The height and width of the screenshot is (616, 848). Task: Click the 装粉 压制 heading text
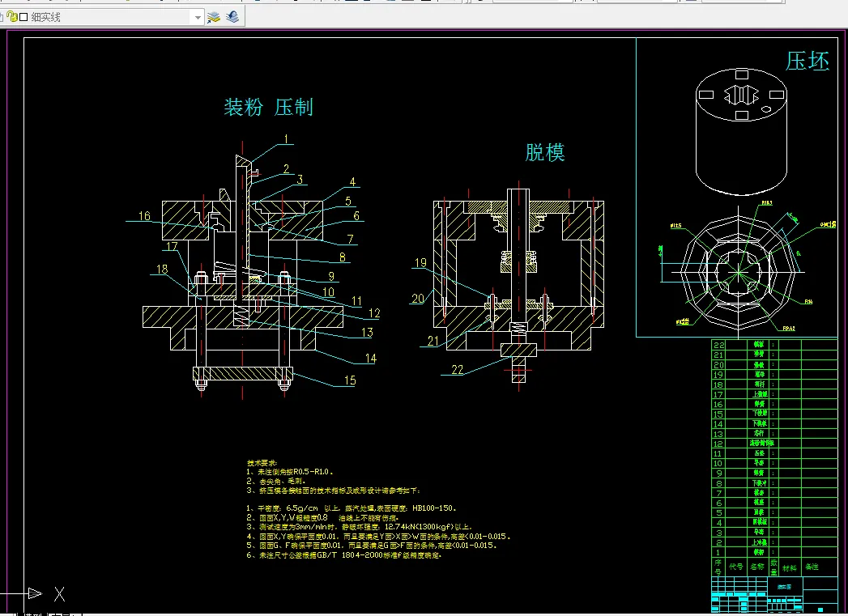pyautogui.click(x=269, y=106)
